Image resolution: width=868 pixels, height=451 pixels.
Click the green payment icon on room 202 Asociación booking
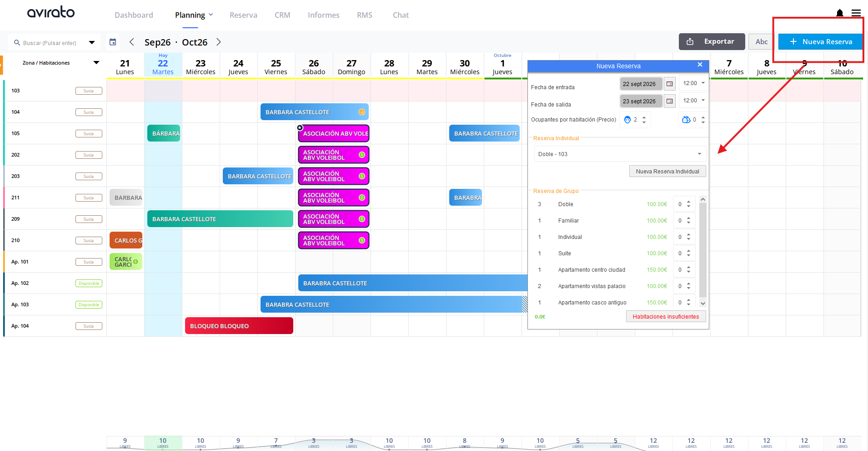(x=362, y=155)
